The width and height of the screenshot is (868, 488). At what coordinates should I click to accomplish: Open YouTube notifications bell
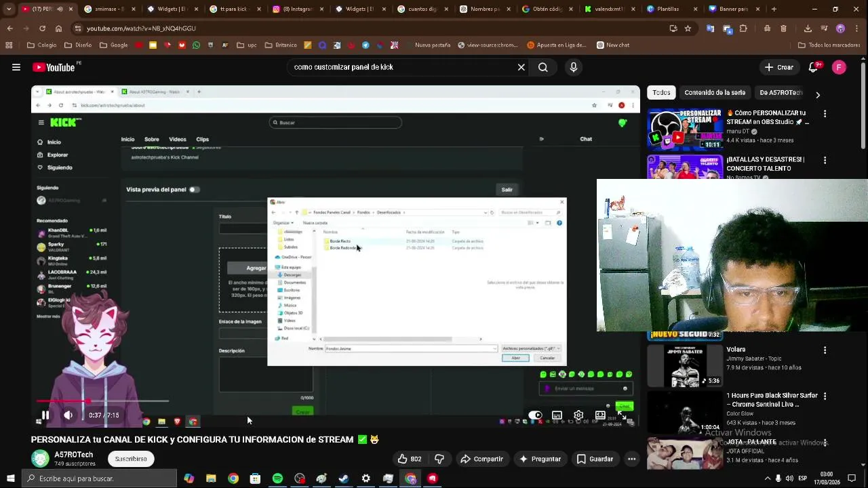812,67
